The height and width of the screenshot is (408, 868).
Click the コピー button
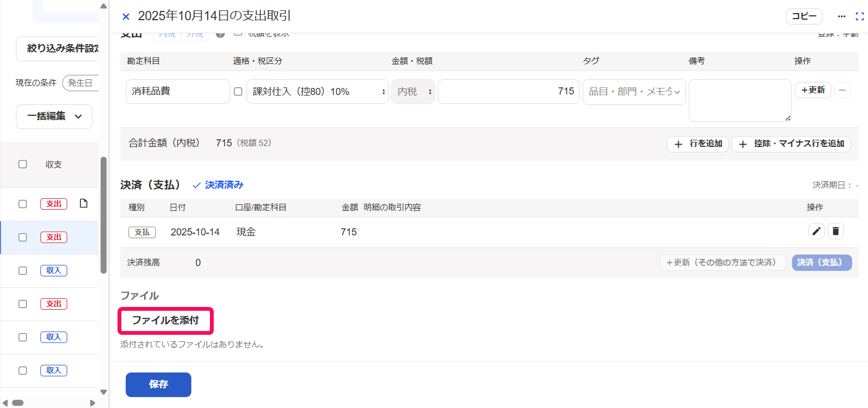[x=804, y=16]
